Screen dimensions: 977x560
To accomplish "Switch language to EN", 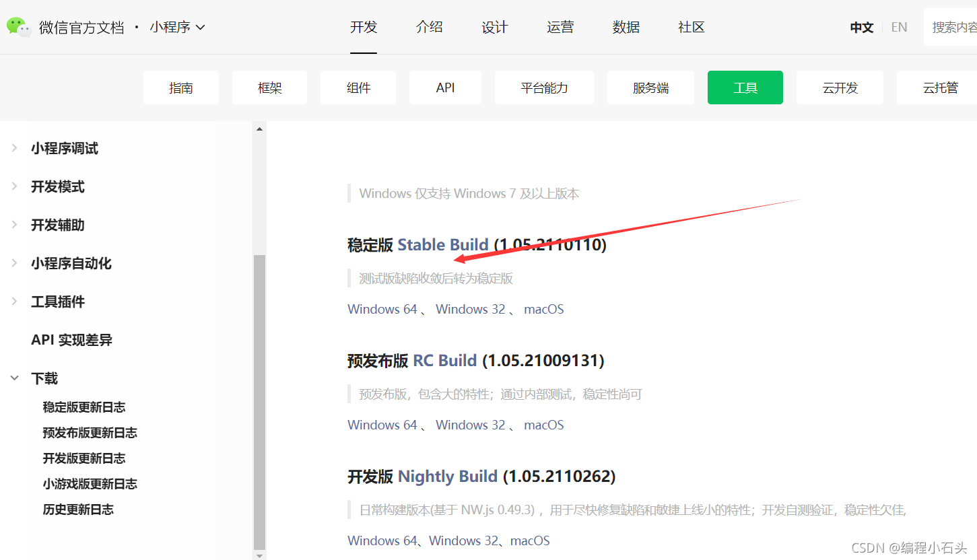I will 899,28.
